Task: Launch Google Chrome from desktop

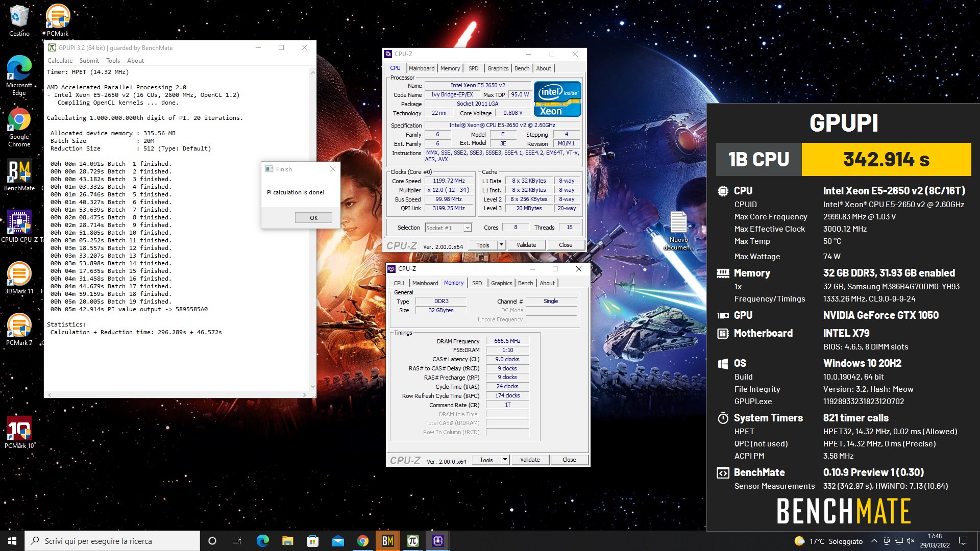Action: pyautogui.click(x=19, y=128)
